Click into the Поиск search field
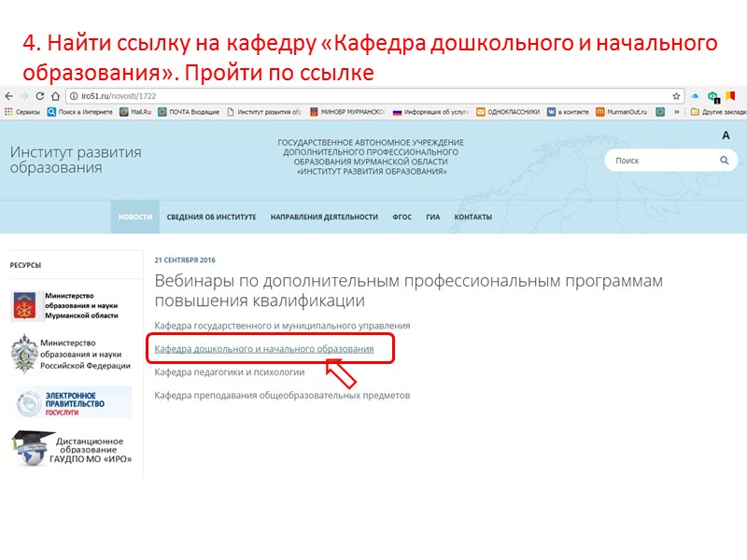 tap(665, 161)
